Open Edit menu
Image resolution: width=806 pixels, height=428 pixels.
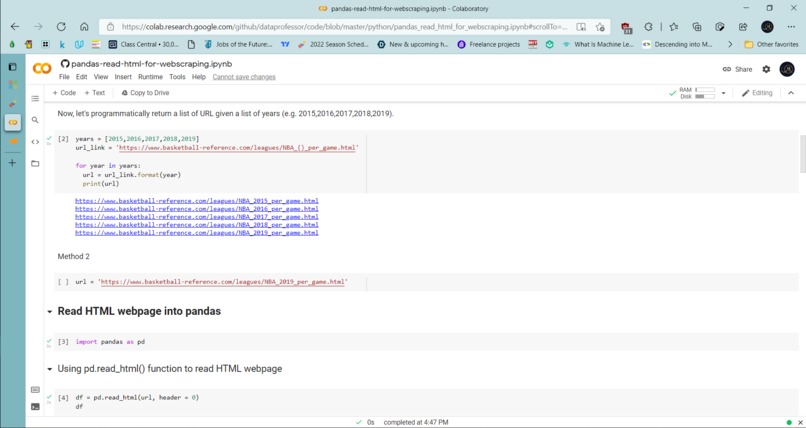click(81, 77)
